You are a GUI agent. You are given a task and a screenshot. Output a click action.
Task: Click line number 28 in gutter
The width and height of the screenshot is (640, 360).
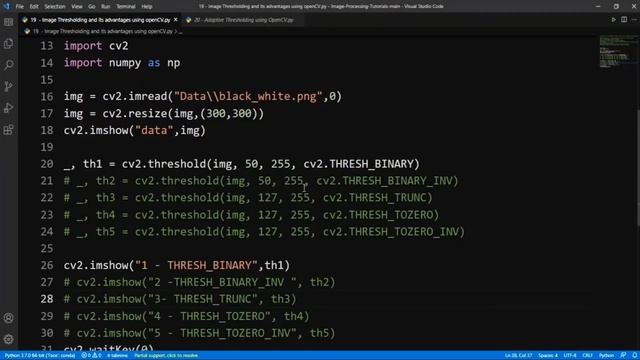tap(47, 299)
